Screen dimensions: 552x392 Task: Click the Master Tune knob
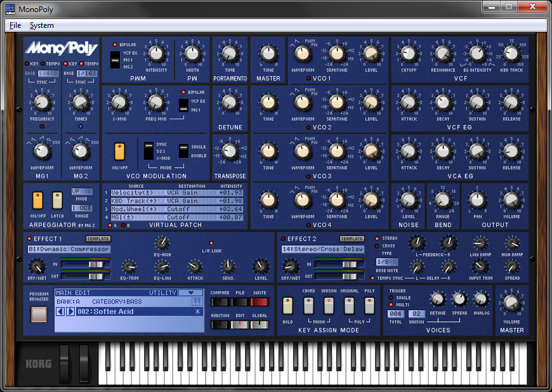tap(268, 54)
